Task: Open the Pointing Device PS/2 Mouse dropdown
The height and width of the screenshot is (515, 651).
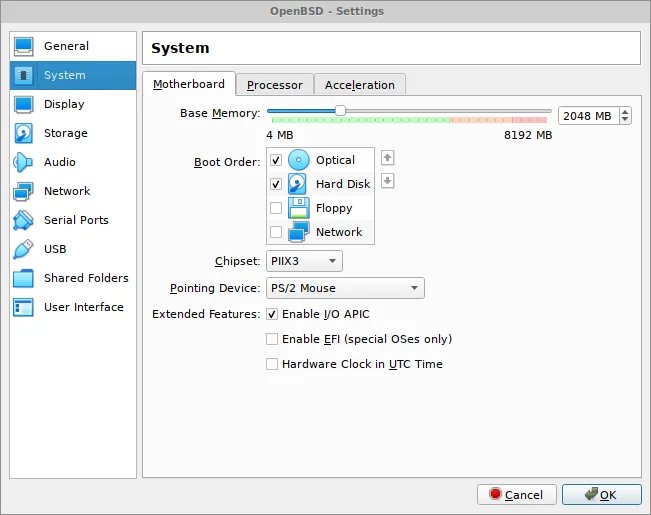Action: tap(345, 289)
